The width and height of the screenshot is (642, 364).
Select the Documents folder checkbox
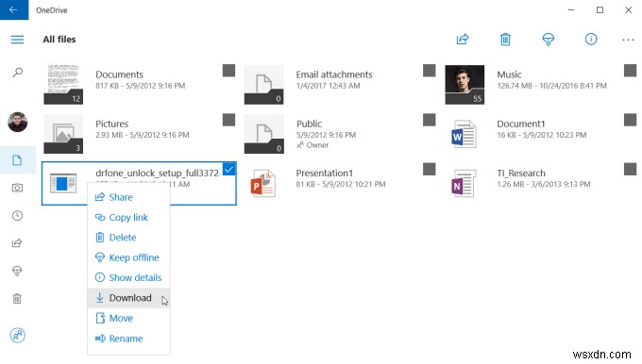click(x=228, y=71)
